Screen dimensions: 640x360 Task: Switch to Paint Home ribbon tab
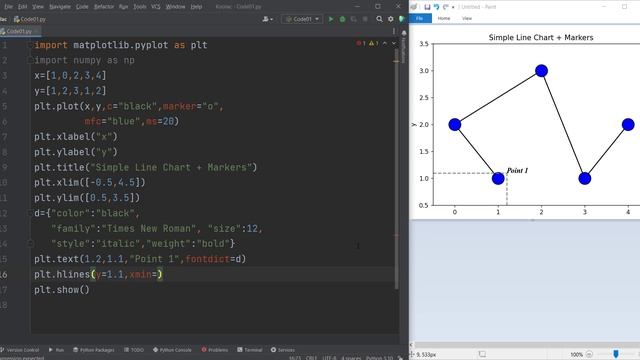(x=444, y=18)
